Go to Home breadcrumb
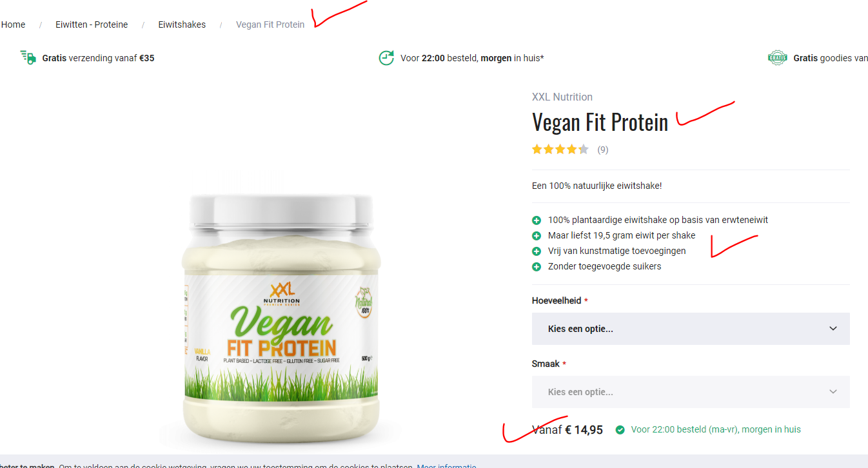Image resolution: width=868 pixels, height=468 pixels. pos(13,24)
